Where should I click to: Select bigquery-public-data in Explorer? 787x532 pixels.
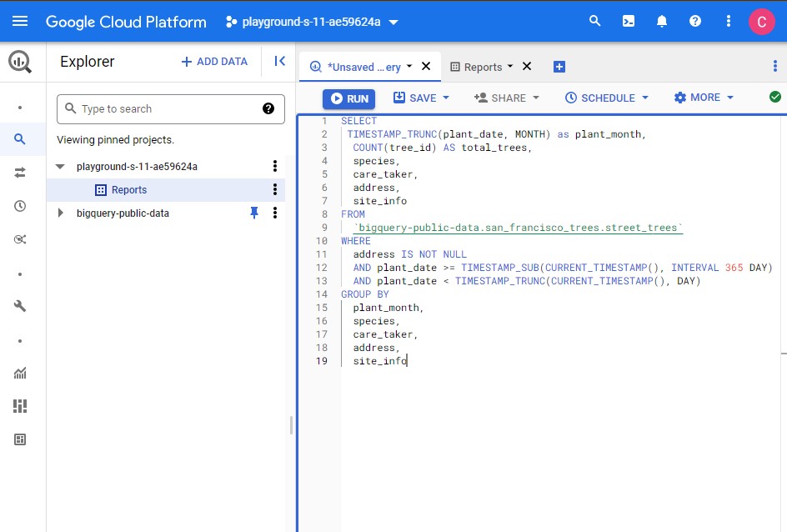pyautogui.click(x=123, y=213)
